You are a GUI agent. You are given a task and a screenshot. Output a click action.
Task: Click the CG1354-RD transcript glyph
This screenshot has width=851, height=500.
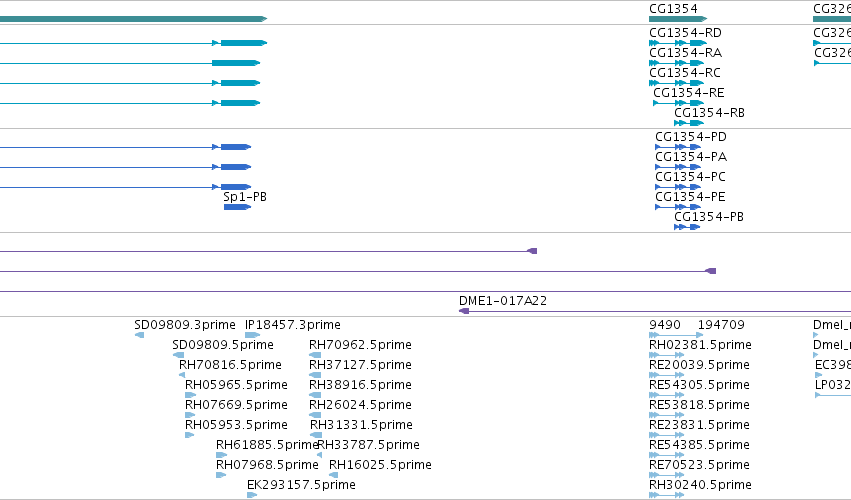click(678, 43)
